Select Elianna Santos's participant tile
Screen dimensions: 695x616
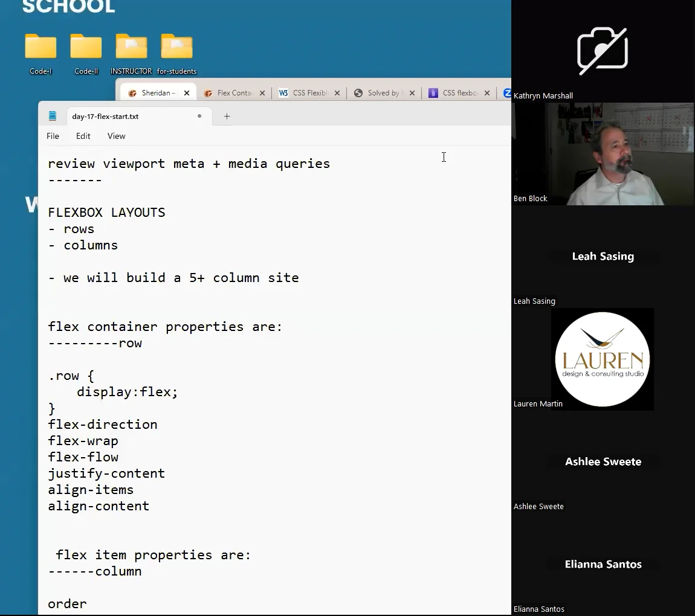pyautogui.click(x=603, y=565)
